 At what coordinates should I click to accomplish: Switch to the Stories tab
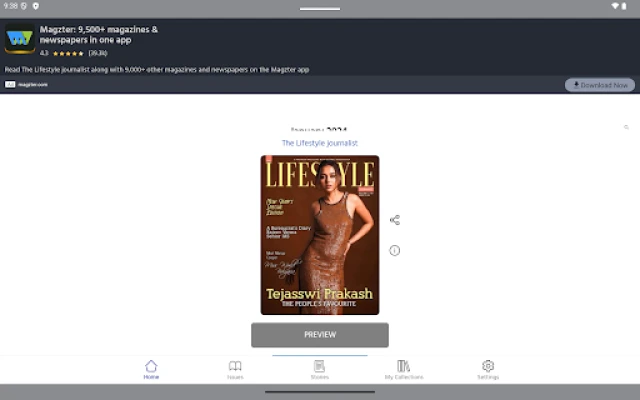319,369
